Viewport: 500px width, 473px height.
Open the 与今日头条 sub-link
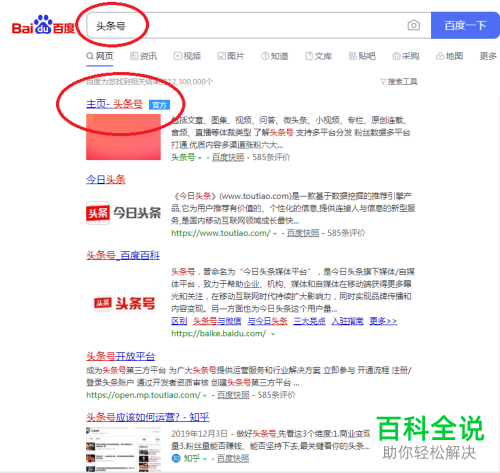coord(267,321)
